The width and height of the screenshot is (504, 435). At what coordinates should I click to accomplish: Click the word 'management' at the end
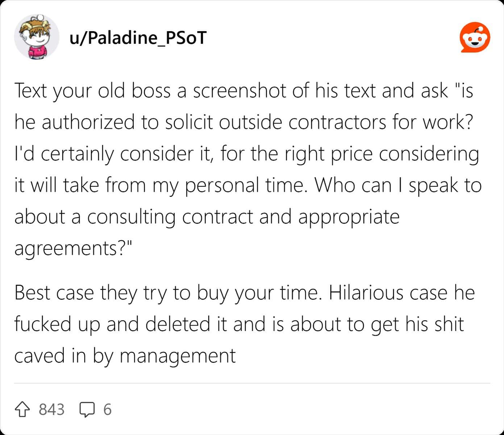point(178,356)
